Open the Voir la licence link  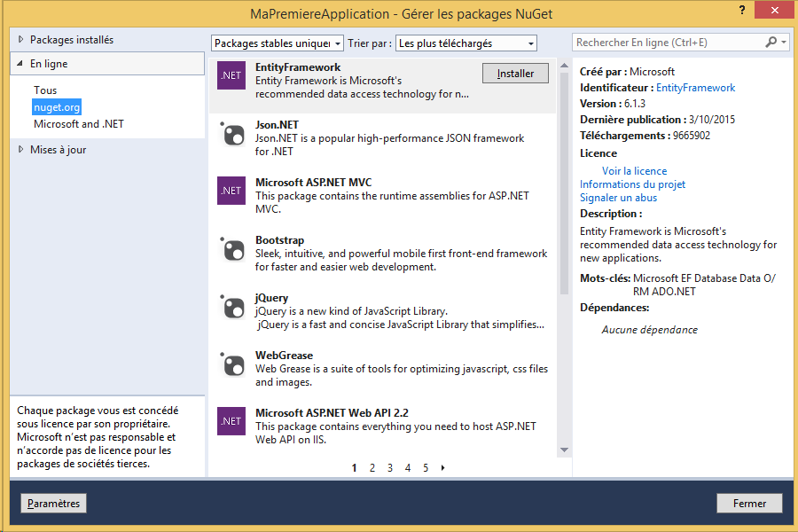click(634, 171)
